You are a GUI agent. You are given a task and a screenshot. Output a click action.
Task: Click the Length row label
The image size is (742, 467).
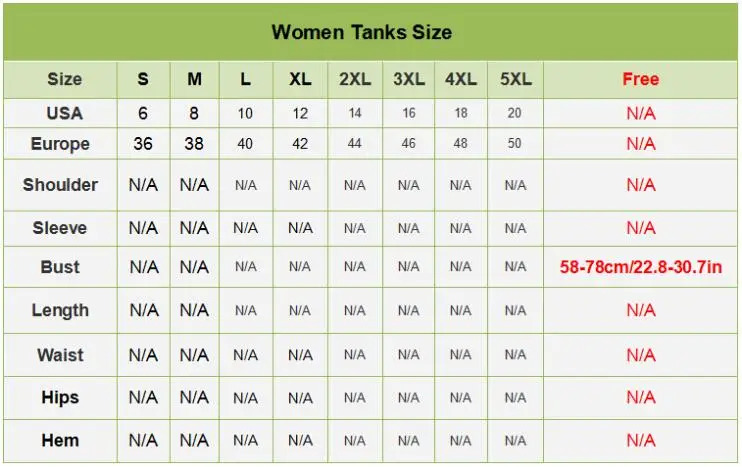point(60,310)
